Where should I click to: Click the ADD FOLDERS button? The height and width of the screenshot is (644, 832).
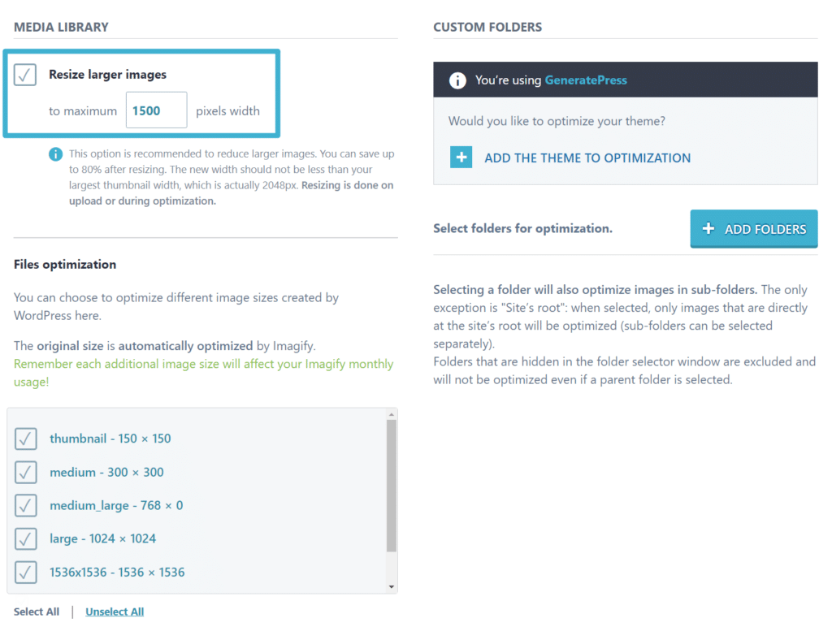pyautogui.click(x=754, y=229)
